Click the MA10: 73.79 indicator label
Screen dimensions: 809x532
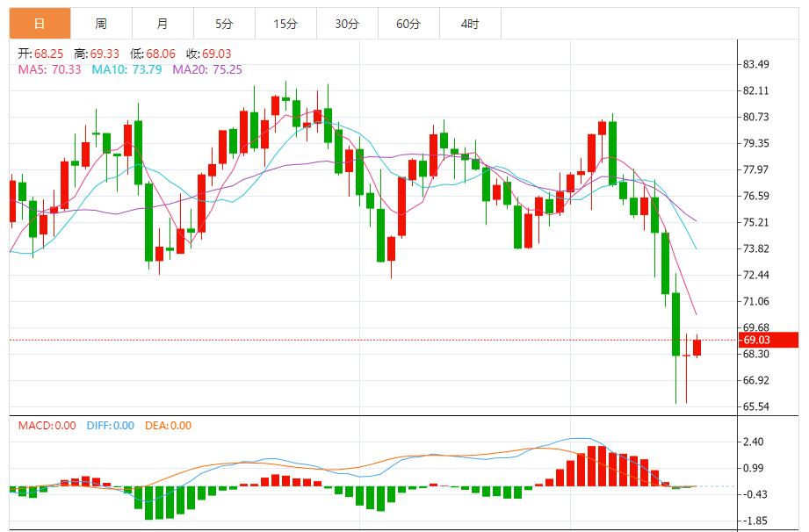(126, 69)
